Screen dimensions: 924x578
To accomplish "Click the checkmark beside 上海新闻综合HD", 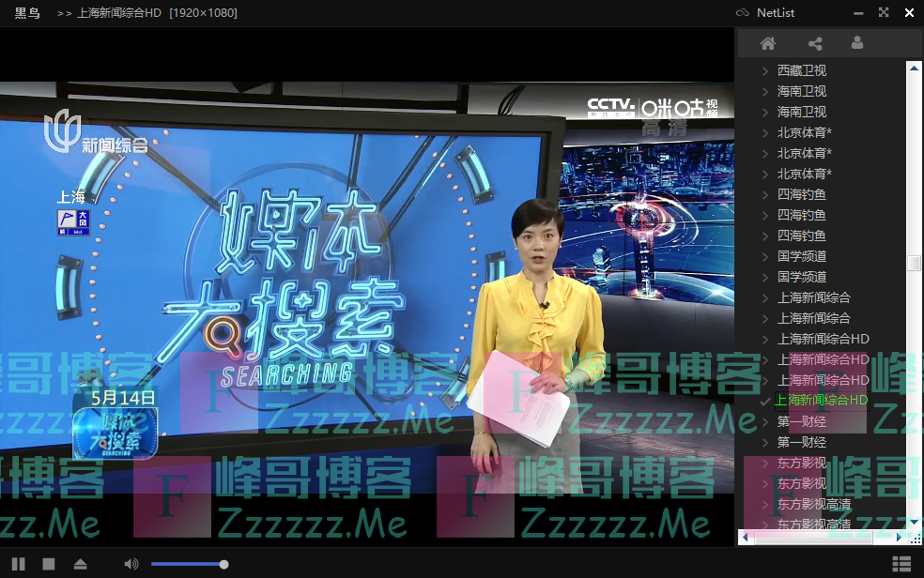I will coord(765,402).
